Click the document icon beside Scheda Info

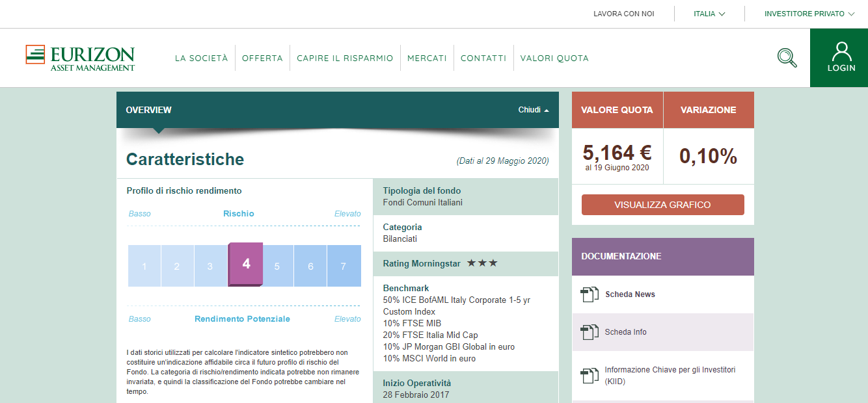(589, 332)
